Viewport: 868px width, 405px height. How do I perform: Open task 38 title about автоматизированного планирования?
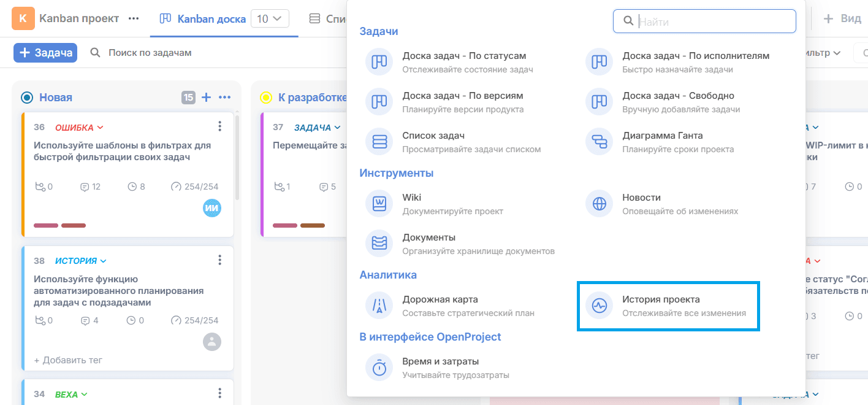click(x=119, y=291)
